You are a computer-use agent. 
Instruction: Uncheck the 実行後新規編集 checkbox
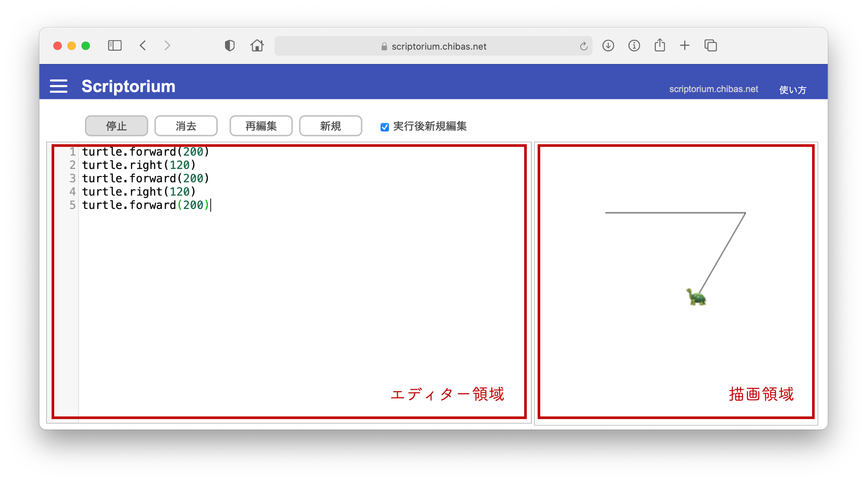pos(385,127)
